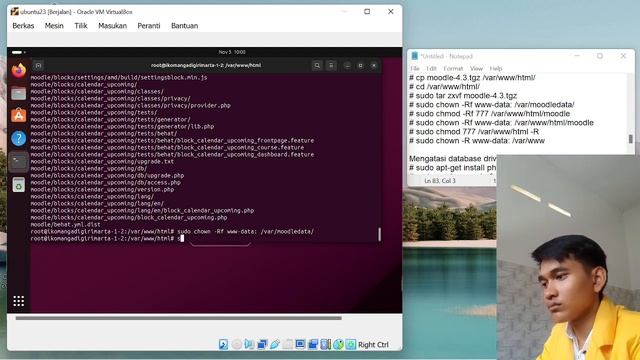Click 'moodle/behat.yml.dist' line in terminal
Viewport: 640px width, 360px height.
(65, 224)
